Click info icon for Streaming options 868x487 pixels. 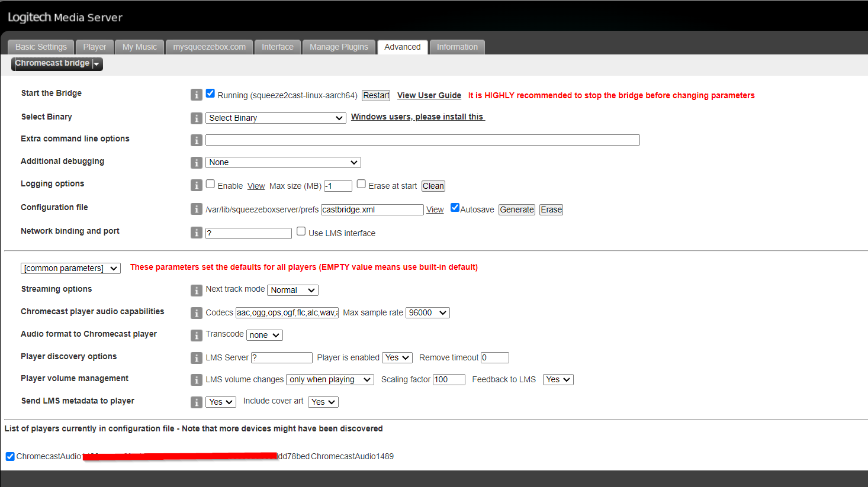pyautogui.click(x=197, y=291)
